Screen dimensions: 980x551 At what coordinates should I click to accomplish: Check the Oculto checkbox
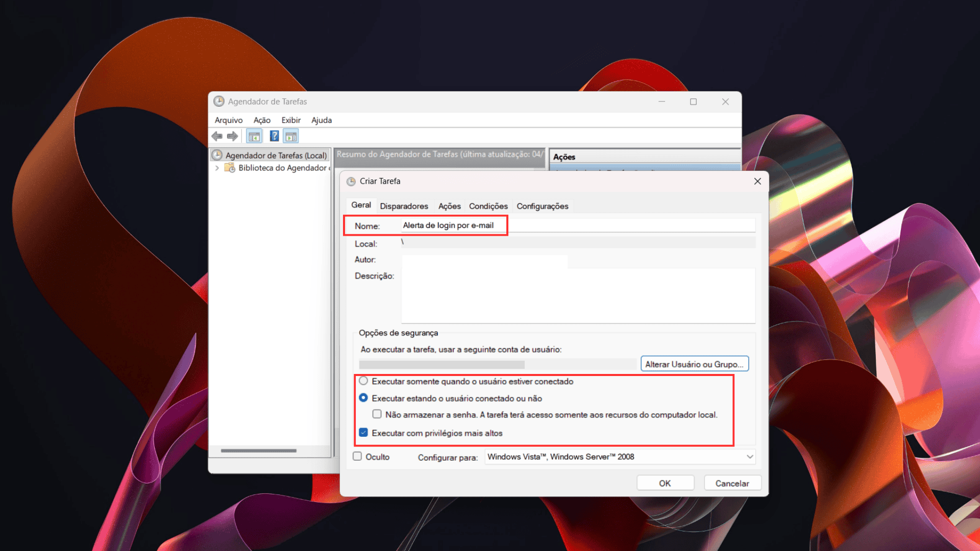coord(358,457)
